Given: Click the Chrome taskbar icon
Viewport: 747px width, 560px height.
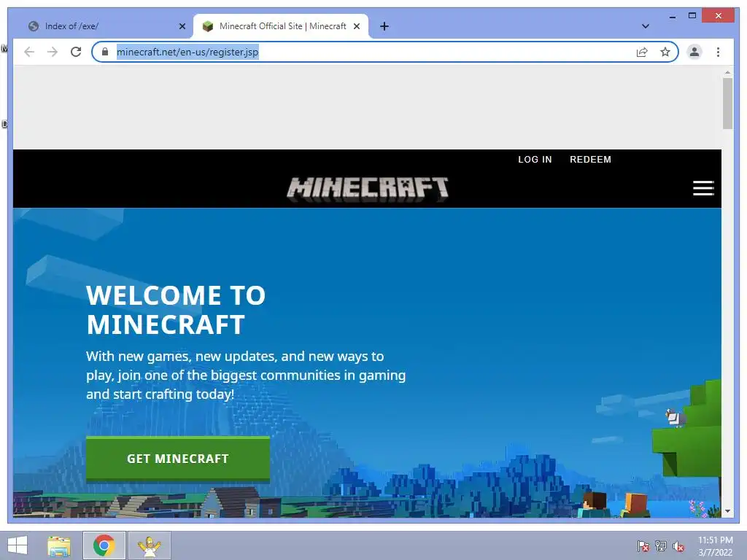Looking at the screenshot, I should [x=104, y=545].
